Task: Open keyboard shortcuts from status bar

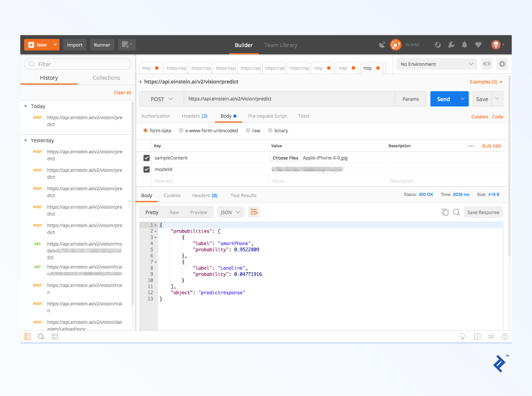Action: 491,337
